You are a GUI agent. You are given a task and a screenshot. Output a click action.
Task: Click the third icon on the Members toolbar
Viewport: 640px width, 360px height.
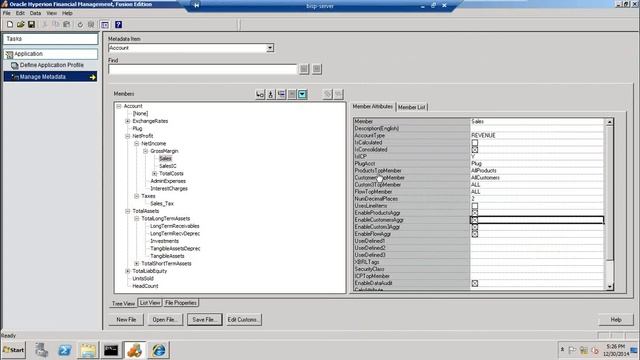281,94
